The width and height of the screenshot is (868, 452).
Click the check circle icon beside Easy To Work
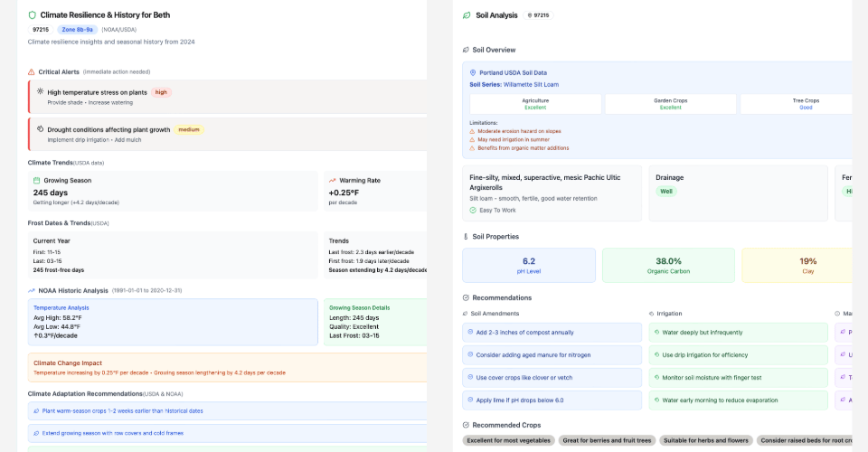(x=473, y=210)
